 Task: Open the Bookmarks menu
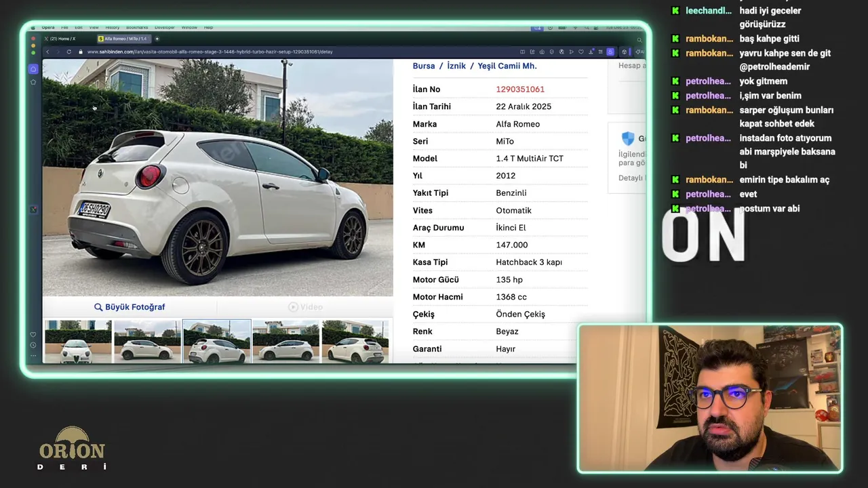tap(137, 27)
